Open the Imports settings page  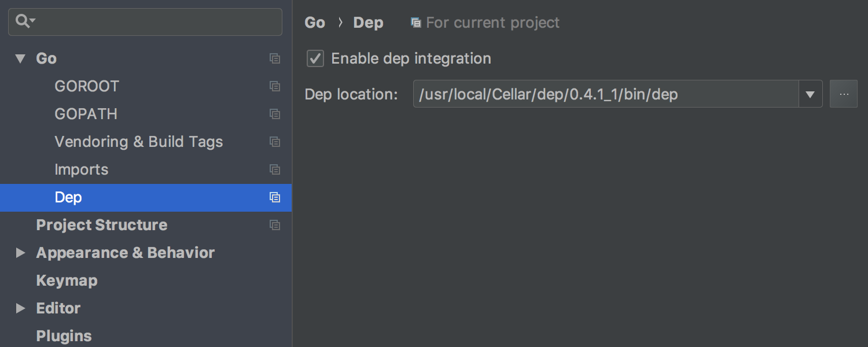(x=82, y=169)
